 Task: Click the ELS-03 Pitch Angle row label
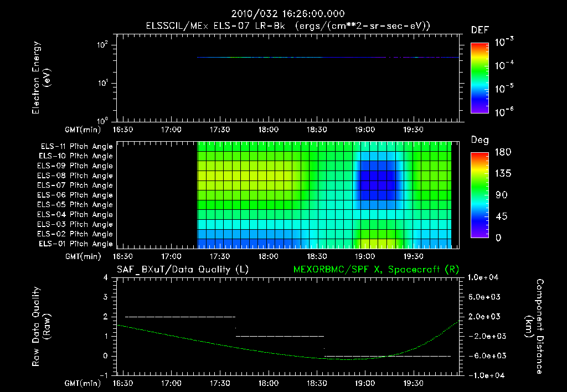pos(75,225)
